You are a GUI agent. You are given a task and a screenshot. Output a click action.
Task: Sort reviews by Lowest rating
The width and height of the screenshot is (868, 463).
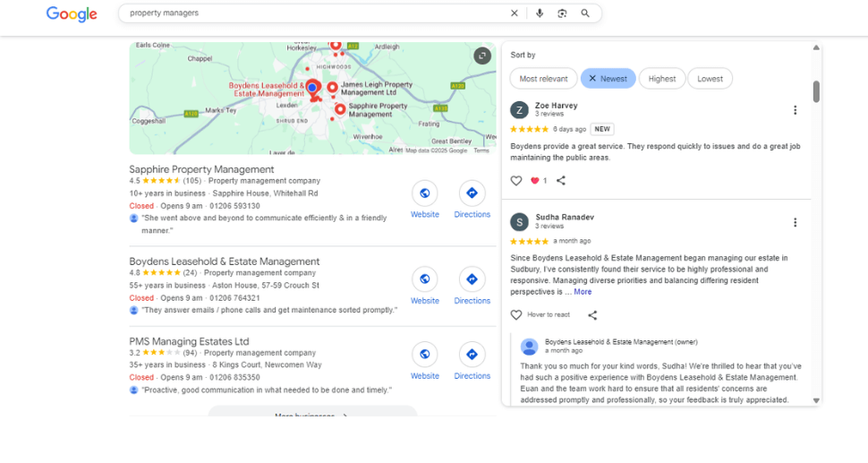(x=710, y=79)
